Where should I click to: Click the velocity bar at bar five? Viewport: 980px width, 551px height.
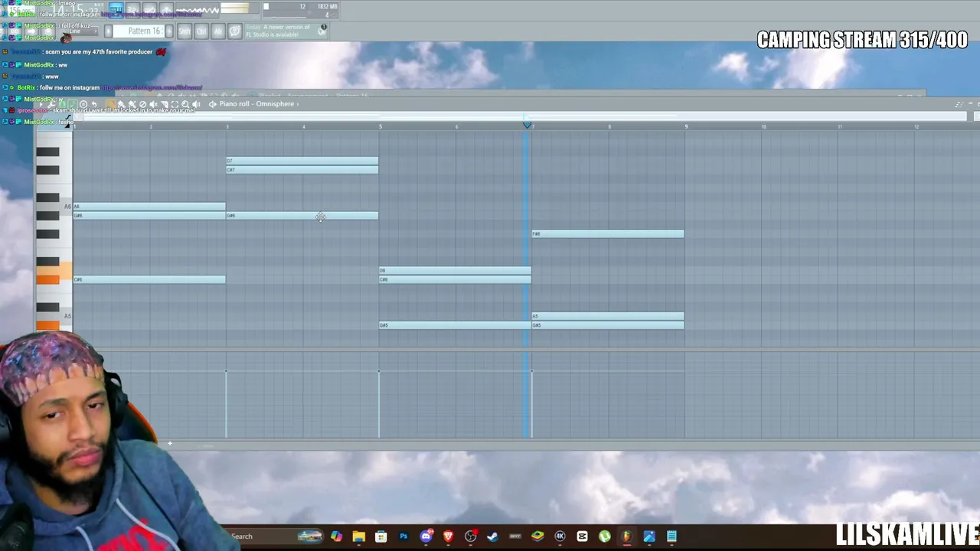click(x=379, y=404)
